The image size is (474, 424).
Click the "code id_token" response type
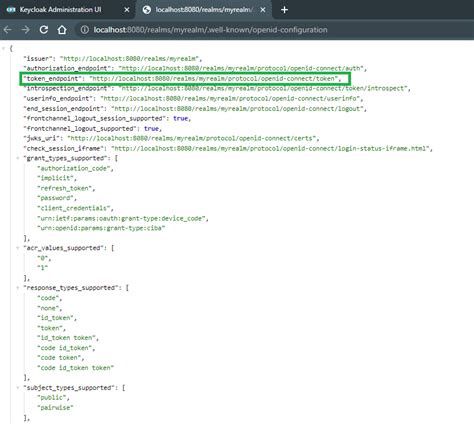[x=65, y=348]
